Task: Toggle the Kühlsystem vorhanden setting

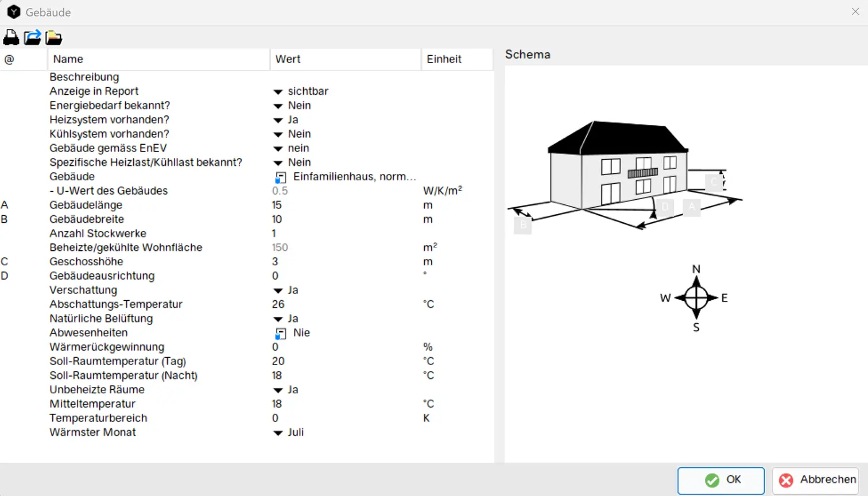Action: point(278,134)
